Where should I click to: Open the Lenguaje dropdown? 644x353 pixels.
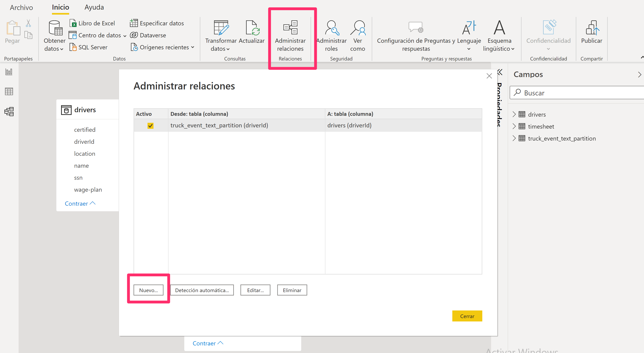pyautogui.click(x=469, y=36)
